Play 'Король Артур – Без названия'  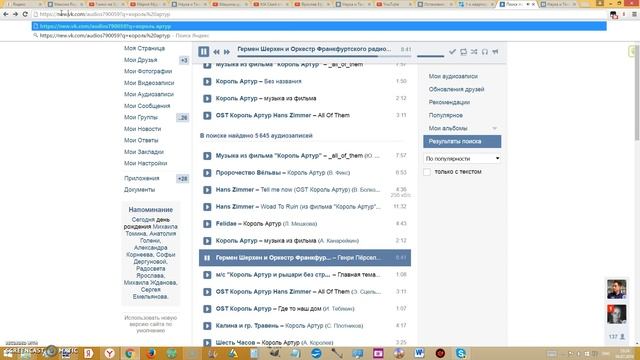[x=207, y=82]
